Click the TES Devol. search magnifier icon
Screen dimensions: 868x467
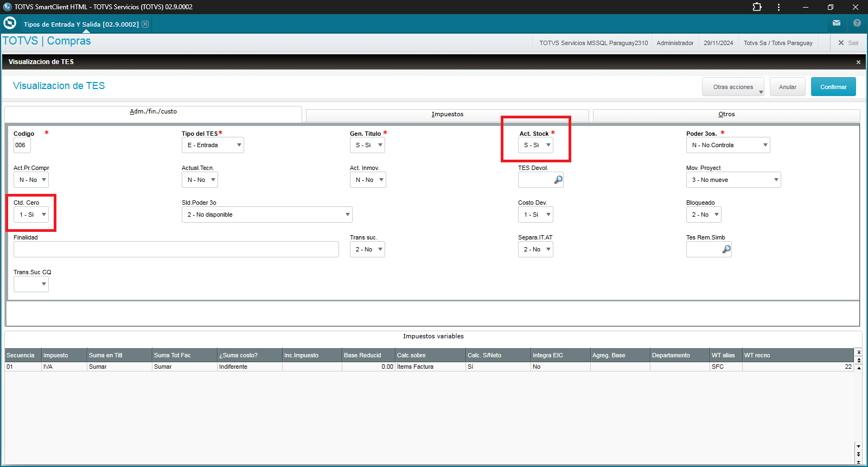[558, 180]
